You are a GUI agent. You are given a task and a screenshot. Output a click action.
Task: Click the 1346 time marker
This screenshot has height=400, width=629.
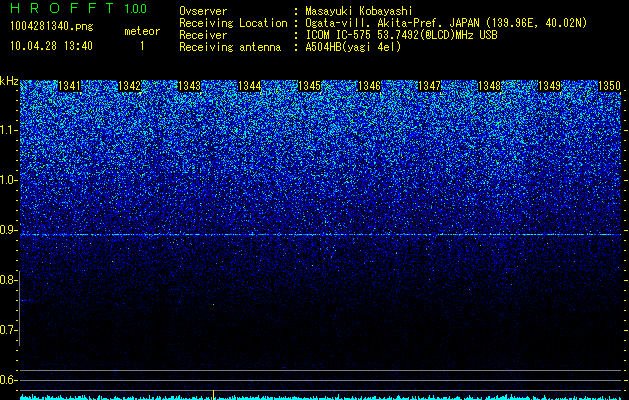pyautogui.click(x=369, y=86)
